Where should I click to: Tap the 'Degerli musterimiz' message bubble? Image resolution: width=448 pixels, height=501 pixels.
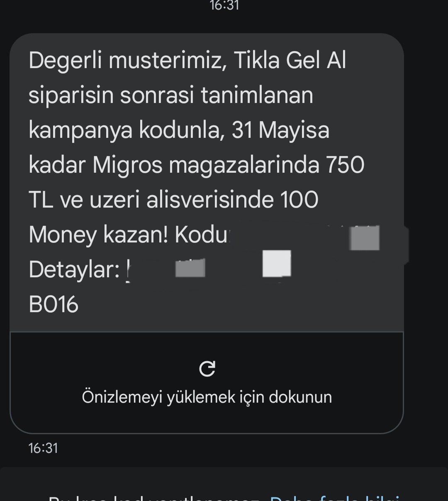click(207, 183)
